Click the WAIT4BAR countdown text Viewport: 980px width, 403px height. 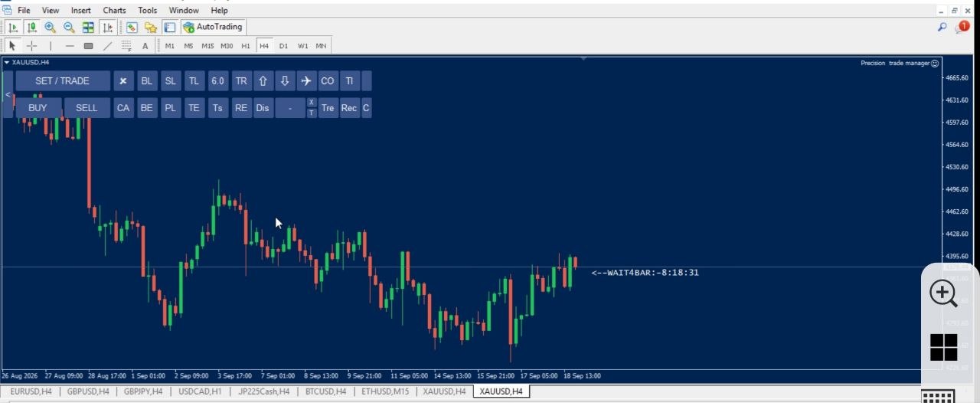pos(645,273)
